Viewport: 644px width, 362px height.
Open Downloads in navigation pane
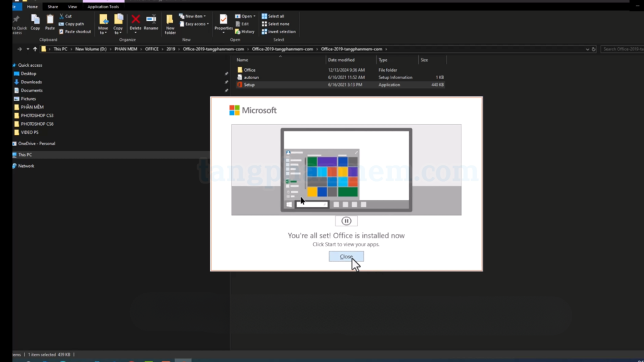click(x=31, y=82)
